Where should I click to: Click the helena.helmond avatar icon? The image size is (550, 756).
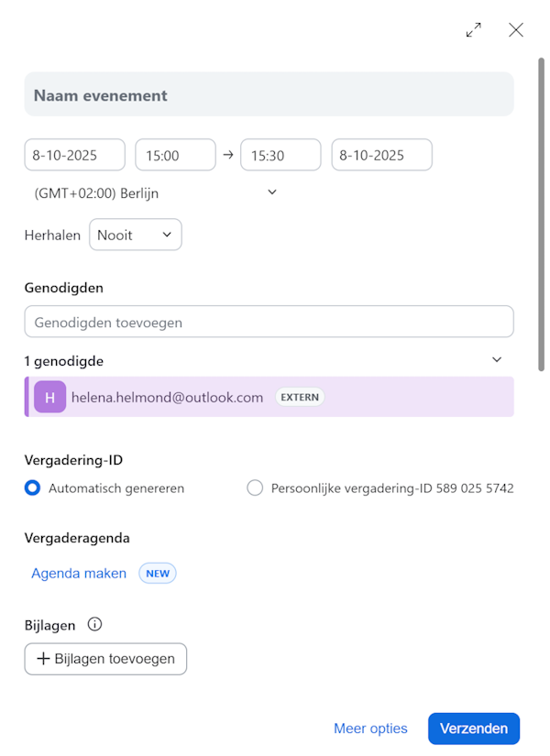(x=49, y=397)
